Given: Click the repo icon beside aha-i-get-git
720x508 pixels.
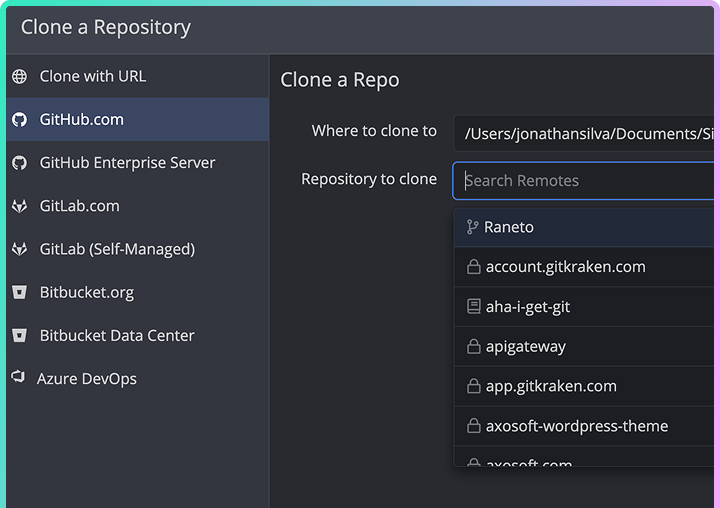Looking at the screenshot, I should [474, 307].
